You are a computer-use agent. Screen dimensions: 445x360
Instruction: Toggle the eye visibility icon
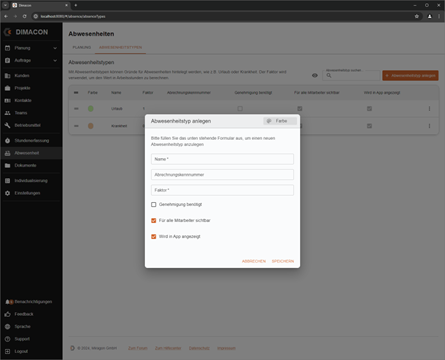(315, 76)
